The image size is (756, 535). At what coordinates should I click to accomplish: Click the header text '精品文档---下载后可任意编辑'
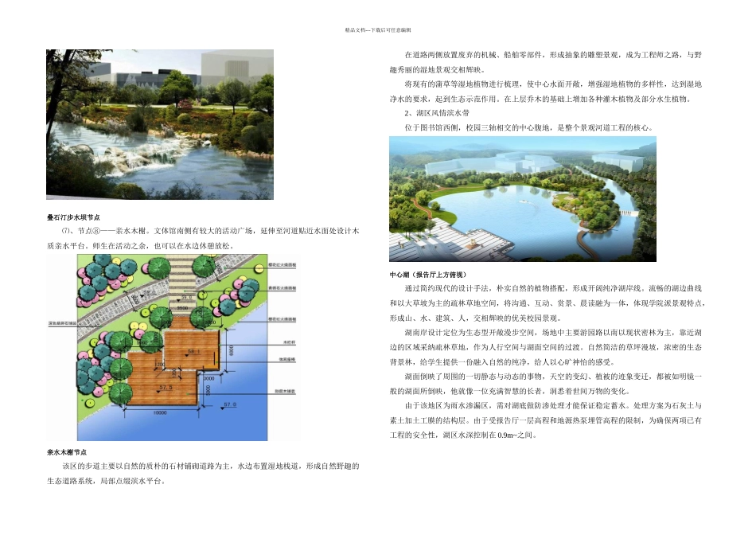[x=378, y=30]
